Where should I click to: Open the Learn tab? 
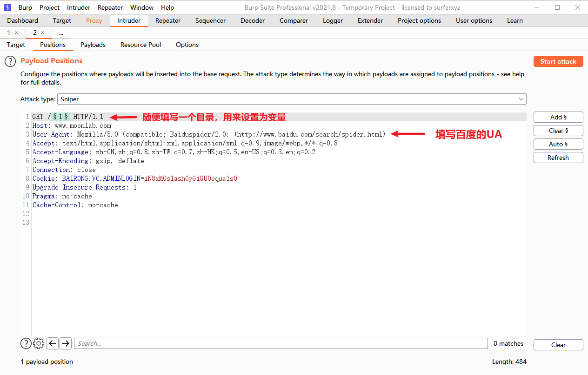click(515, 20)
